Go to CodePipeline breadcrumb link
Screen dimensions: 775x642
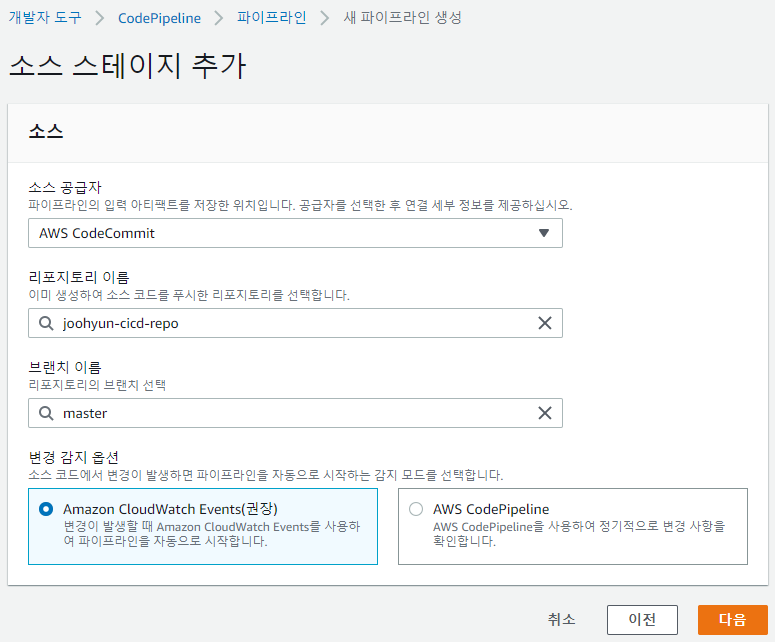click(x=159, y=18)
